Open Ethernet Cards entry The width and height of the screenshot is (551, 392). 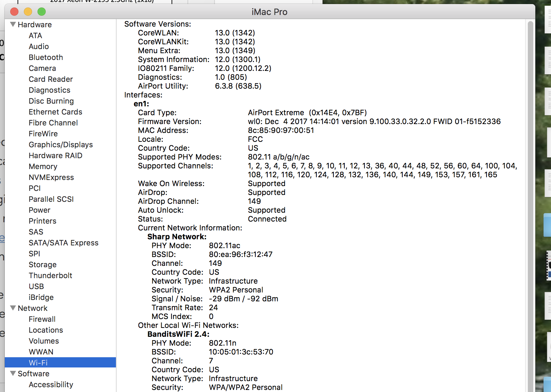point(56,112)
